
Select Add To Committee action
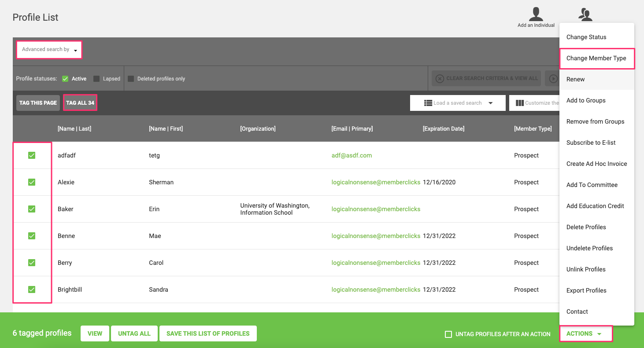pos(596,185)
